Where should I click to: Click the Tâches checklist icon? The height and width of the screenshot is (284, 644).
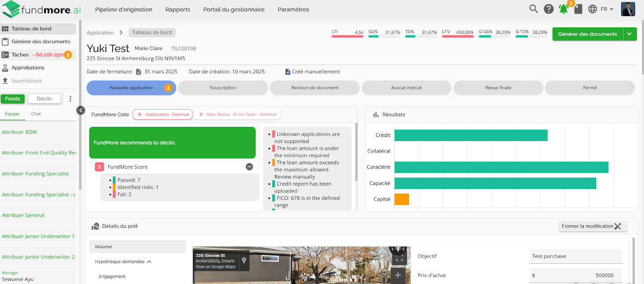pos(5,55)
